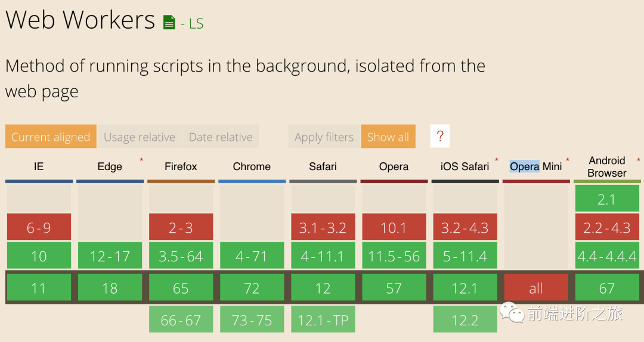
Task: Select the Current aligned view
Action: point(51,137)
